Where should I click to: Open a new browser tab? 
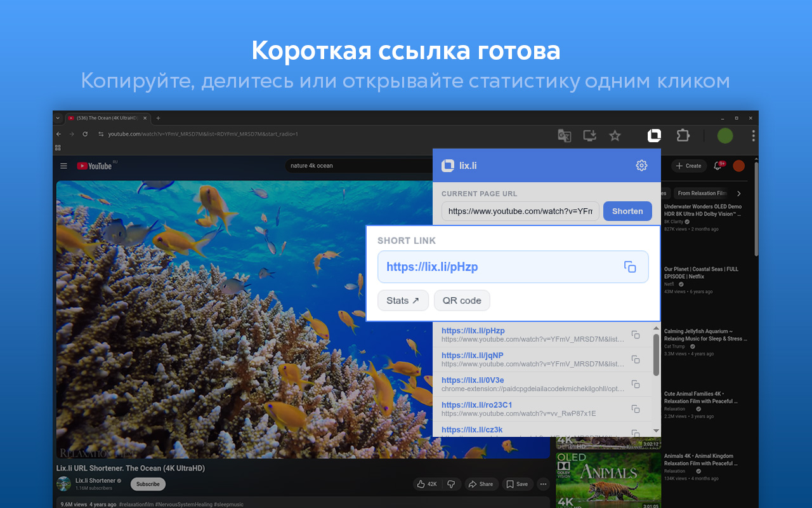point(158,118)
